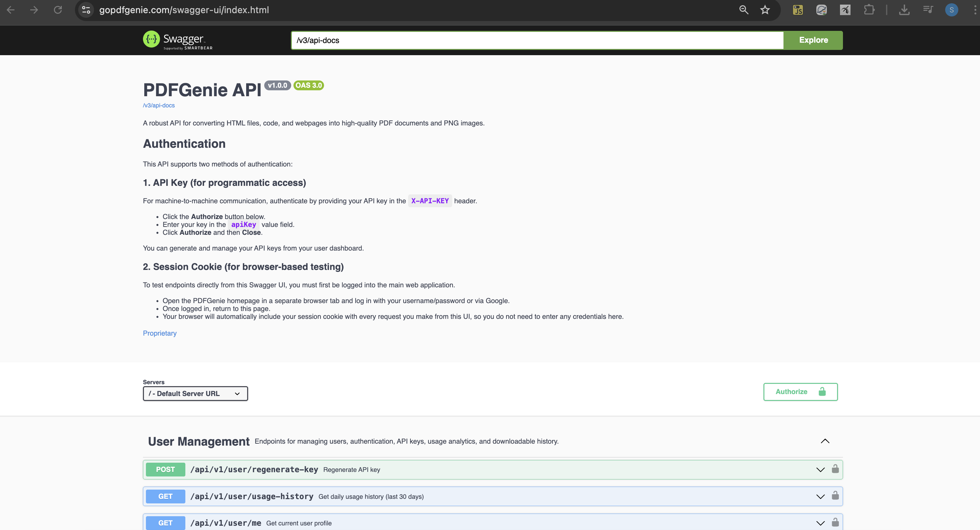Open the Chrome three-dot menu

[x=972, y=10]
